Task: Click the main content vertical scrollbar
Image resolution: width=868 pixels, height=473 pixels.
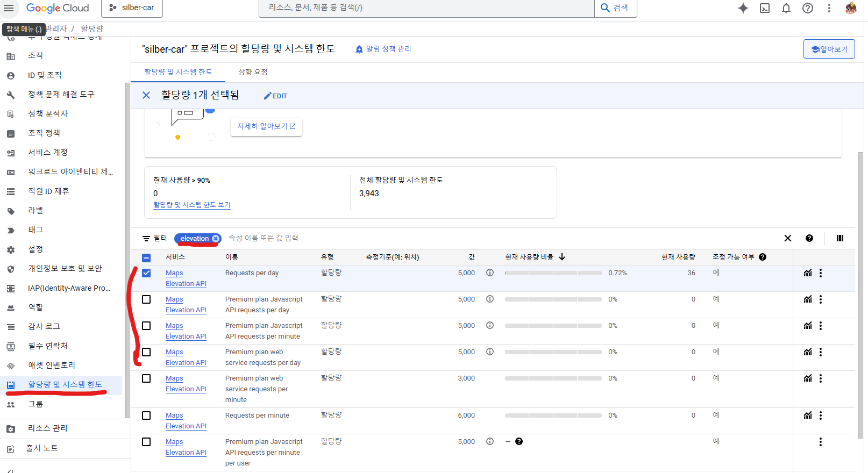Action: coord(860,295)
